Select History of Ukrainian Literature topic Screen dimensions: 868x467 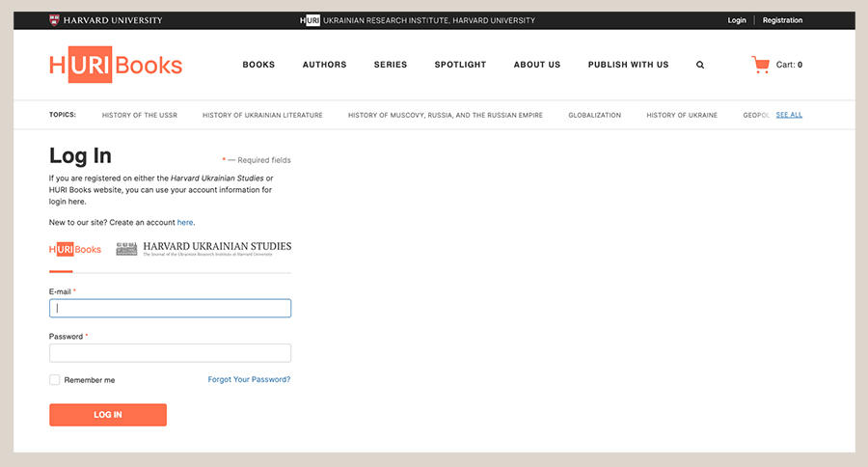(x=262, y=115)
